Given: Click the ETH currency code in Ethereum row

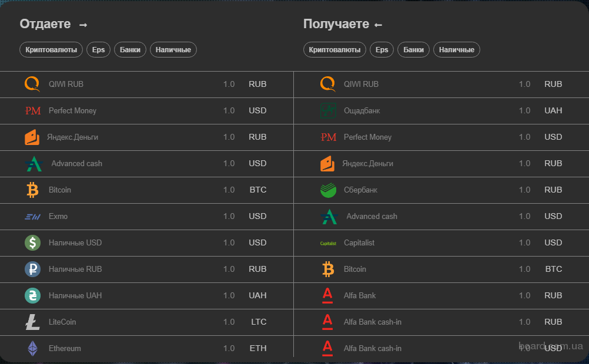Looking at the screenshot, I should pos(258,348).
